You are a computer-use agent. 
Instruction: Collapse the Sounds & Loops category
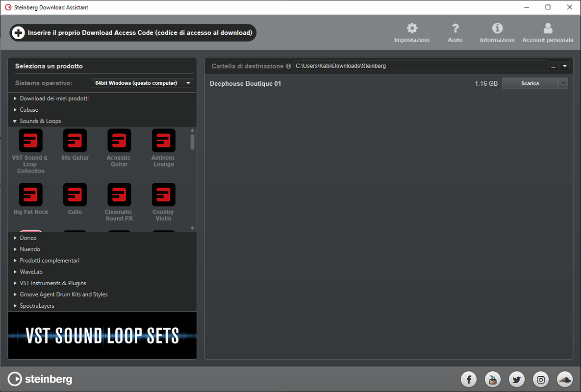click(15, 121)
